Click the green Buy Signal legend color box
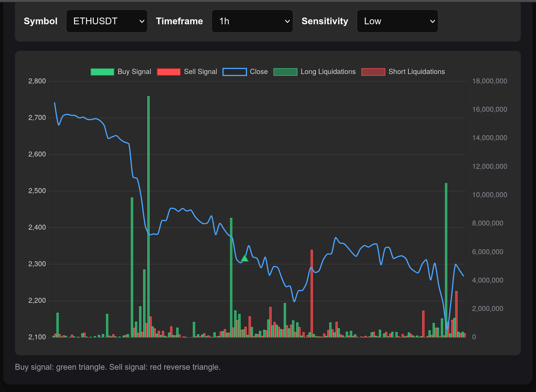The width and height of the screenshot is (536, 392). point(102,72)
